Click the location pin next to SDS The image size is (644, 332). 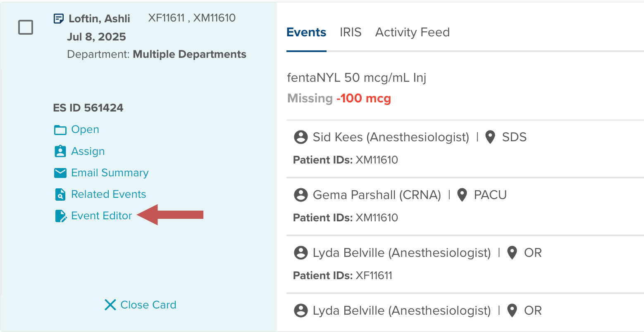tap(490, 137)
